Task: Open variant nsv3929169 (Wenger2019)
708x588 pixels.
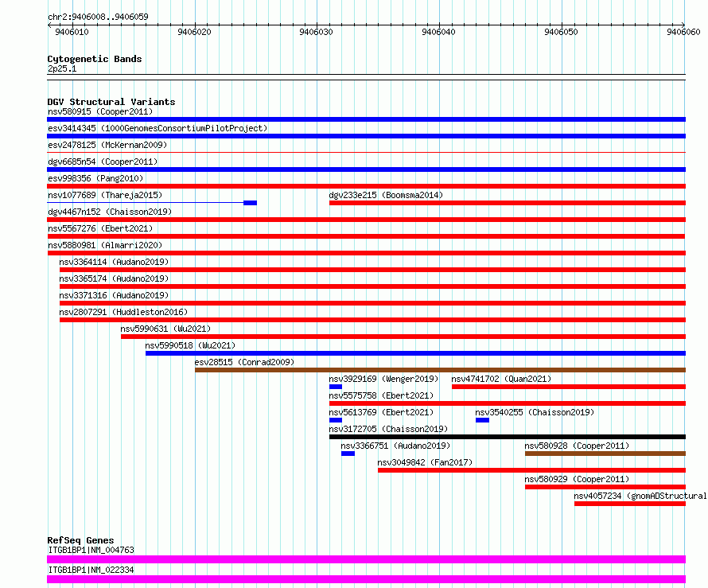Action: (383, 379)
